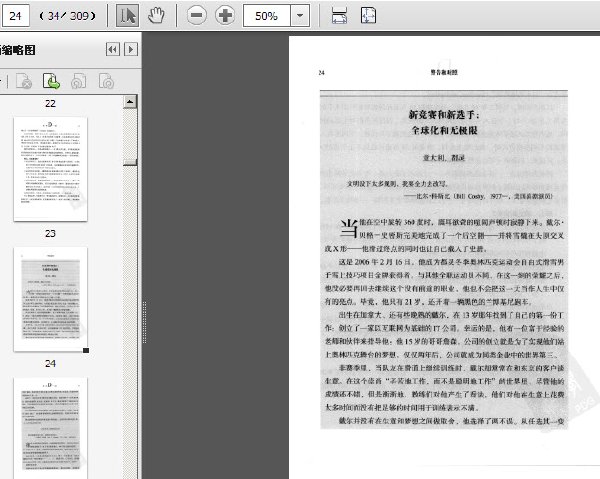Click the thumbnail label 23
Viewport: 600px width, 479px height.
(x=51, y=233)
